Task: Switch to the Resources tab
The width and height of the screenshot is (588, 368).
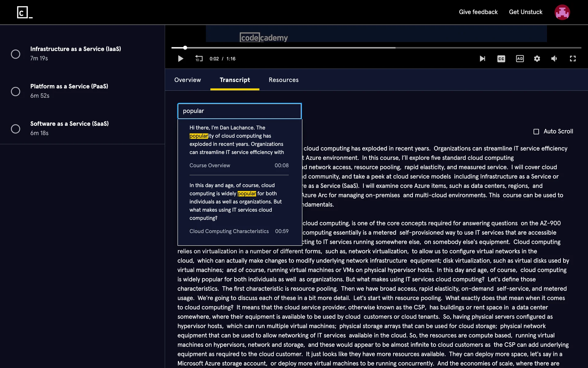Action: [283, 80]
